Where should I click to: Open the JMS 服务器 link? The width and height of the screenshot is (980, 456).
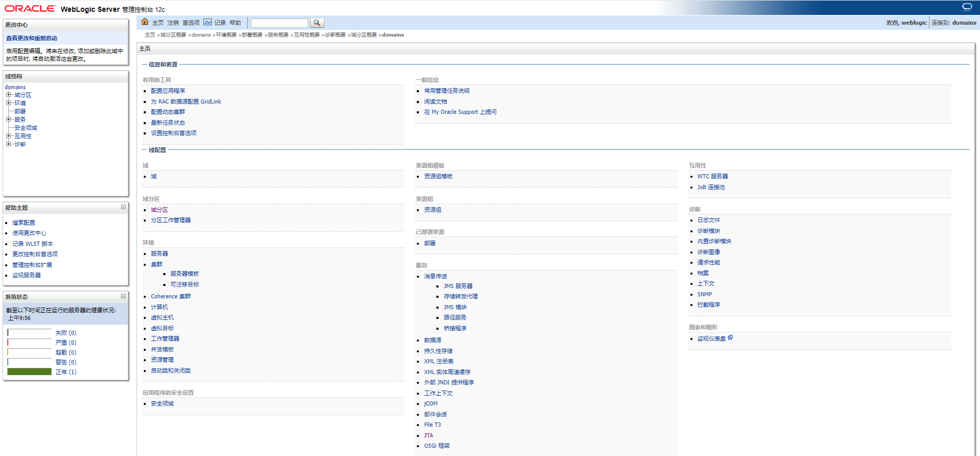(x=458, y=286)
